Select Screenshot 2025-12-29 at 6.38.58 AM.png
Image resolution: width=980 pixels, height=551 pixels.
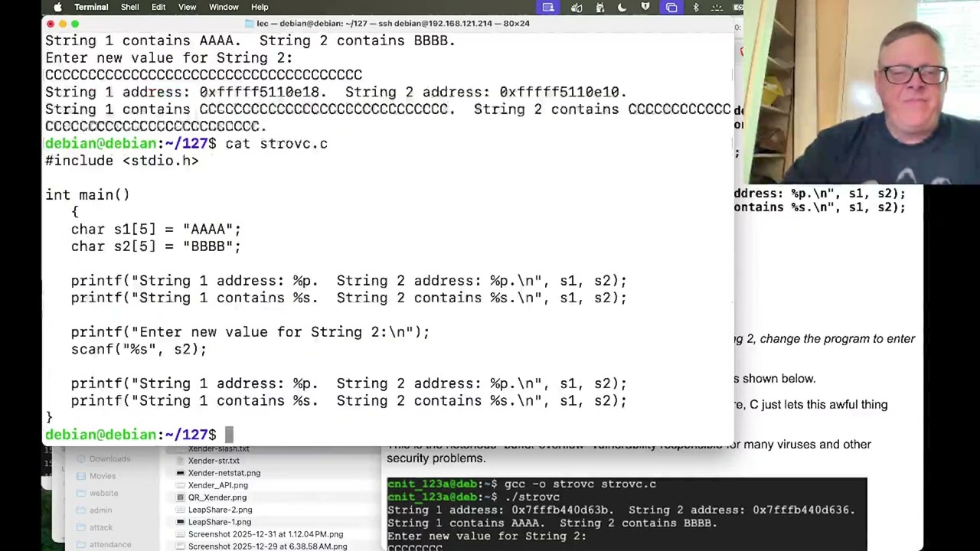click(x=267, y=546)
